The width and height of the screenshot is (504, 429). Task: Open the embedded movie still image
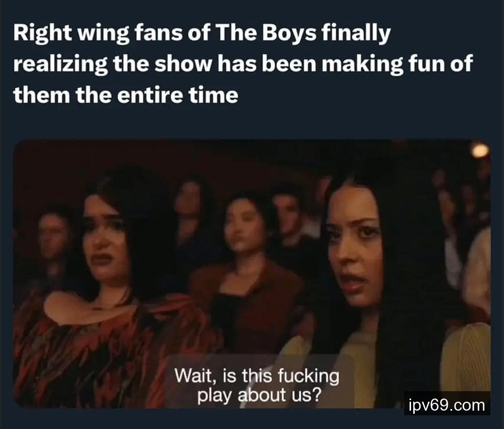point(251,274)
